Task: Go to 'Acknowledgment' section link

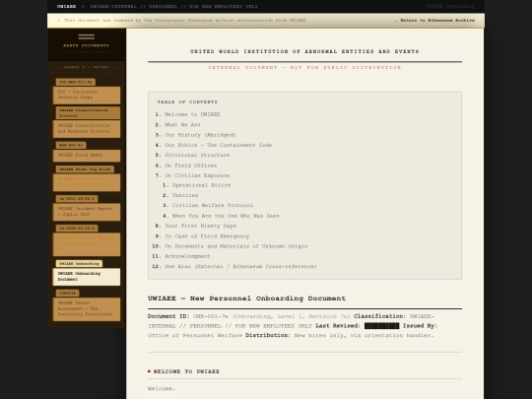Action: [187, 256]
